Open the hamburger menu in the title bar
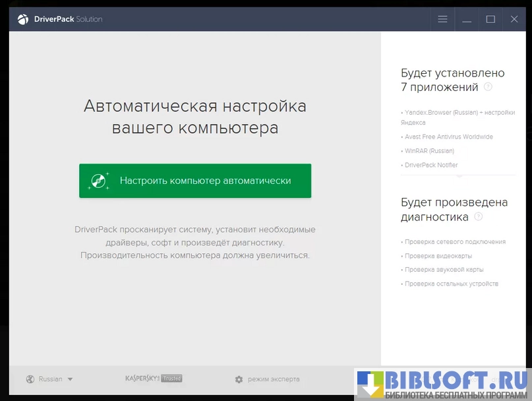Image resolution: width=532 pixels, height=401 pixels. point(442,19)
